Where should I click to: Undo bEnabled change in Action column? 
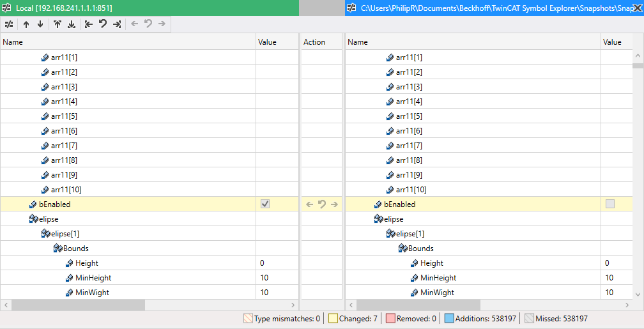[x=322, y=204]
